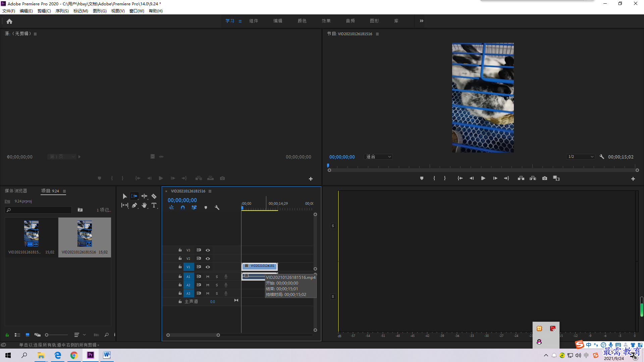Toggle sync lock for track V2
This screenshot has height=362, width=644.
pos(199,258)
